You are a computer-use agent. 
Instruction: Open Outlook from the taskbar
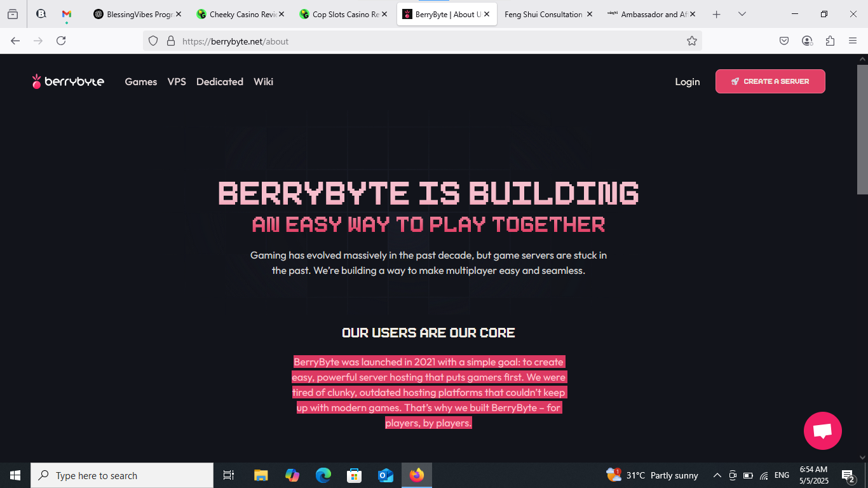click(x=386, y=475)
